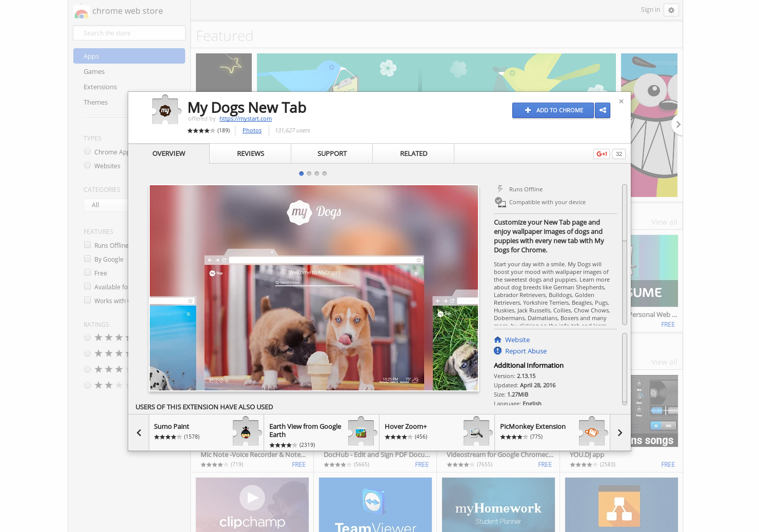Click the 131,627 users text
759x532 pixels.
tap(292, 130)
